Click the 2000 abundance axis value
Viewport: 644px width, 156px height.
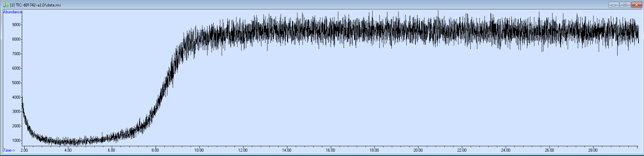click(x=16, y=126)
